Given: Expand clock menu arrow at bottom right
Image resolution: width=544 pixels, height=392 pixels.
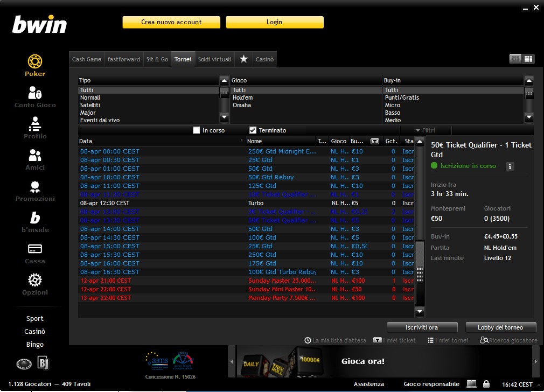Looking at the screenshot, I should pyautogui.click(x=539, y=384).
